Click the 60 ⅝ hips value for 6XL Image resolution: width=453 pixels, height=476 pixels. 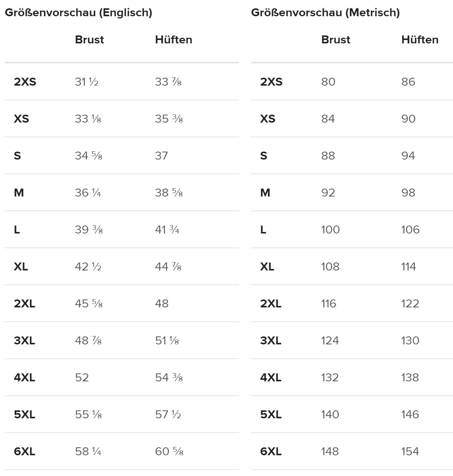point(169,451)
